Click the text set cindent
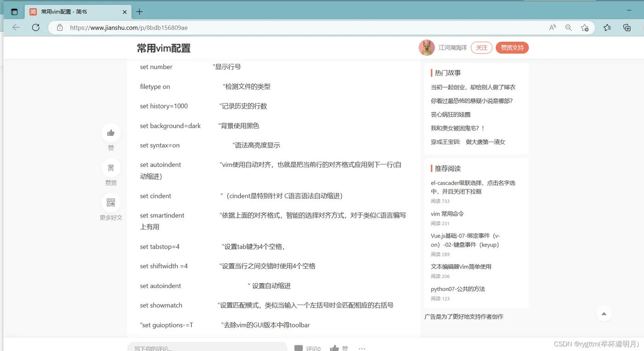This screenshot has width=644, height=351. point(155,196)
